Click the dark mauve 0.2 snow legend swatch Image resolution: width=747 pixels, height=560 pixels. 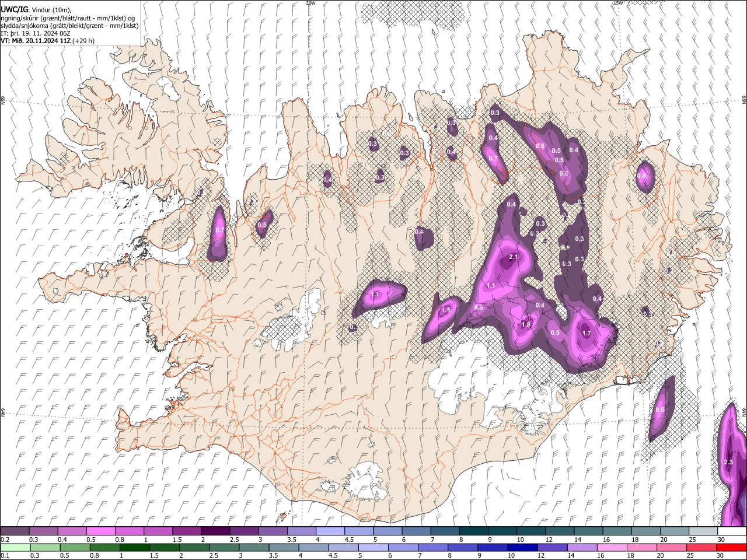point(15,531)
